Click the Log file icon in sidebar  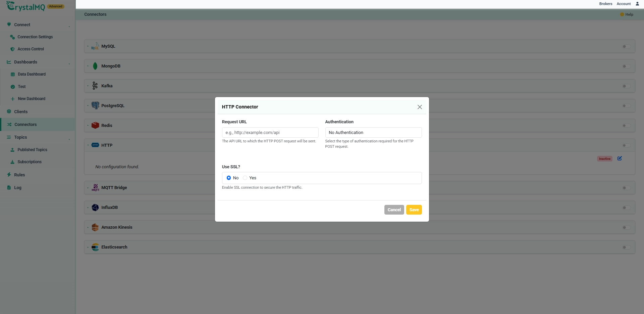pyautogui.click(x=9, y=188)
